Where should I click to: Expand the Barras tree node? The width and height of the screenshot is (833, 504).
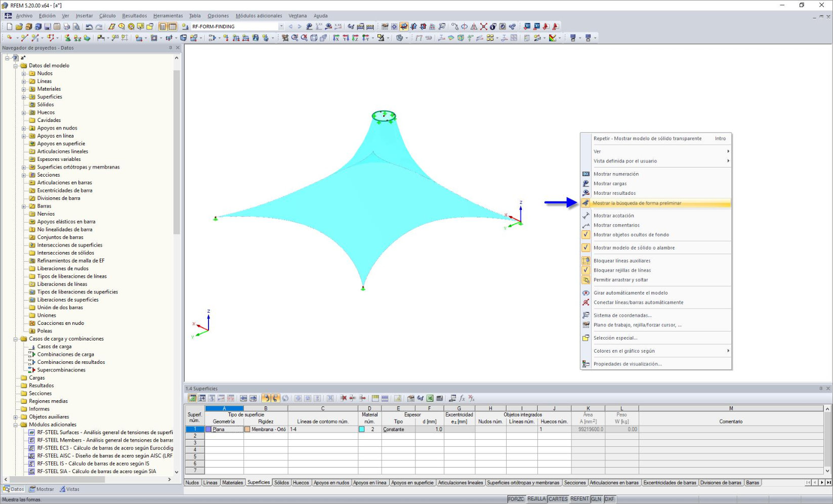pyautogui.click(x=23, y=206)
